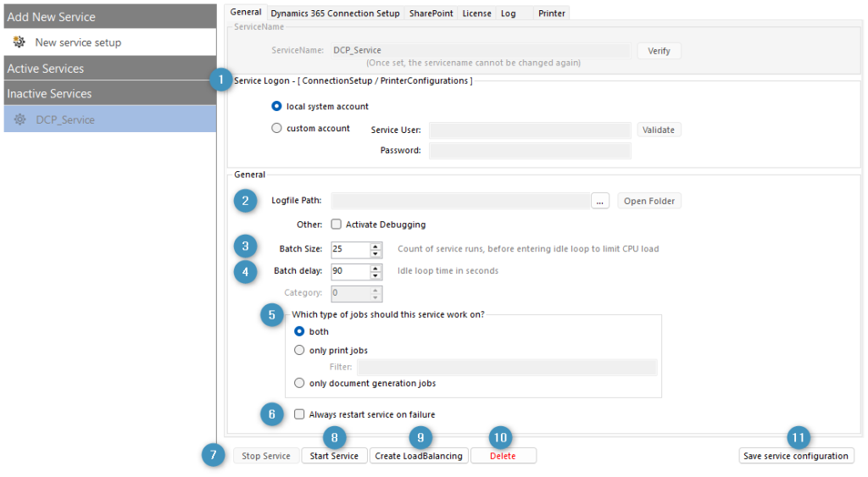This screenshot has width=868, height=477.
Task: Expand the Active Services section
Action: (x=108, y=68)
